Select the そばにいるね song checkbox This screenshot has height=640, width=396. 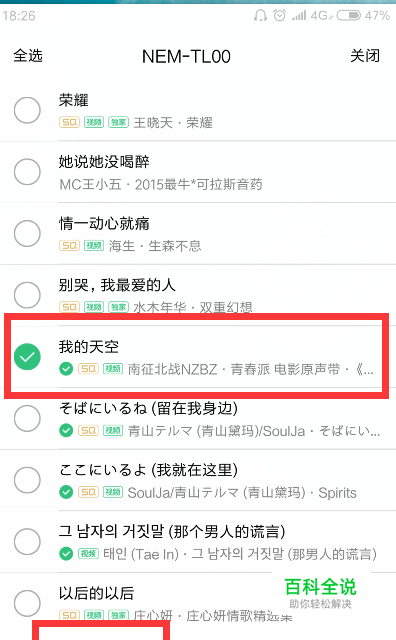pos(27,418)
